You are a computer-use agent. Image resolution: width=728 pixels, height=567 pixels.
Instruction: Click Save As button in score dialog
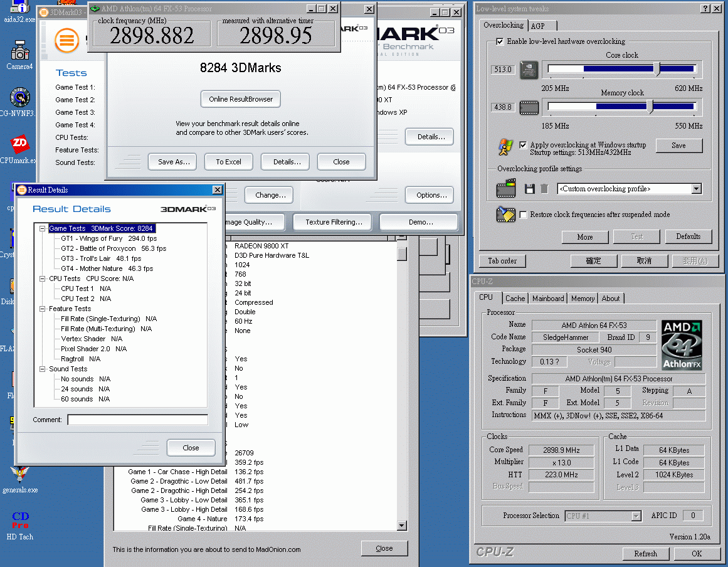(172, 162)
